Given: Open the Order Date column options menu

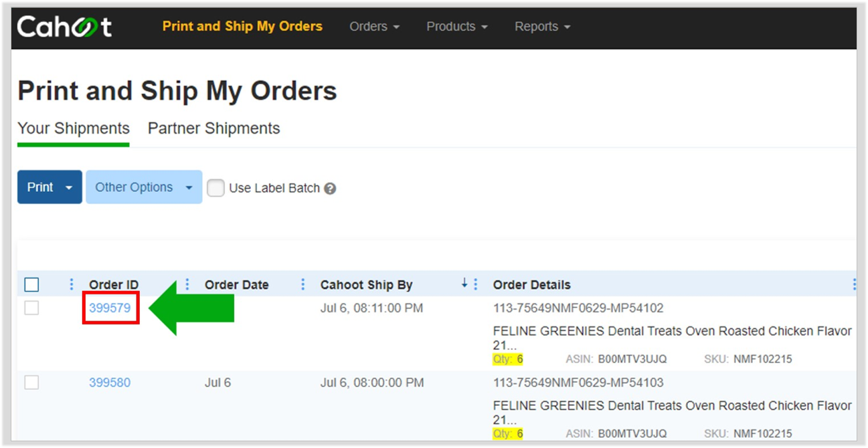Looking at the screenshot, I should (303, 285).
